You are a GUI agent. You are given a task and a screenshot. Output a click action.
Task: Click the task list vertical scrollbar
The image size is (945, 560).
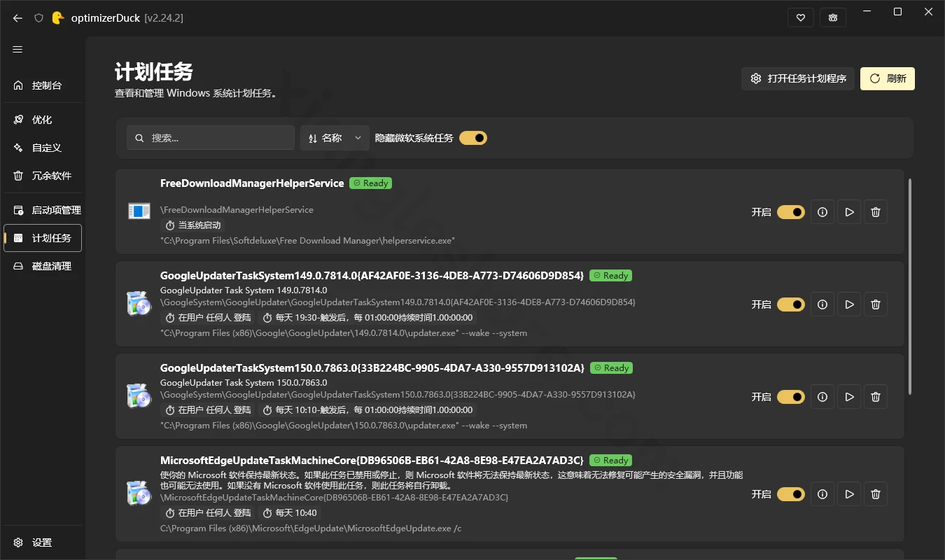tap(910, 287)
